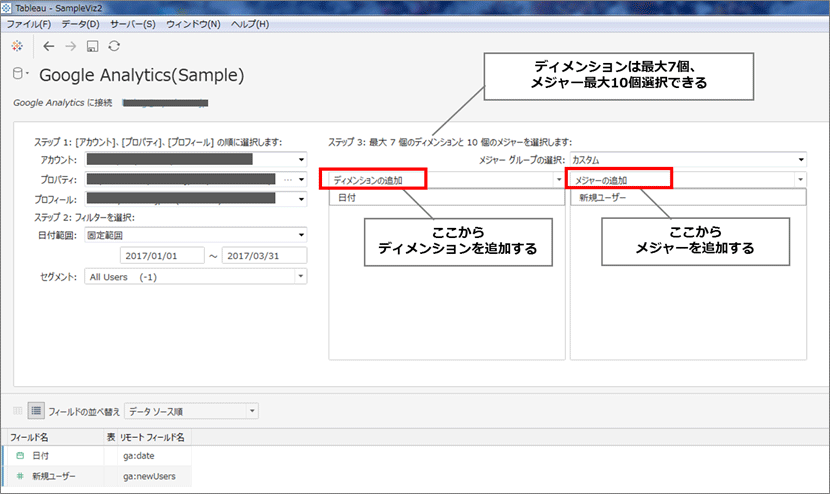The width and height of the screenshot is (830, 494).
Task: Open the メジャーの追加 dropdown
Action: (x=688, y=180)
